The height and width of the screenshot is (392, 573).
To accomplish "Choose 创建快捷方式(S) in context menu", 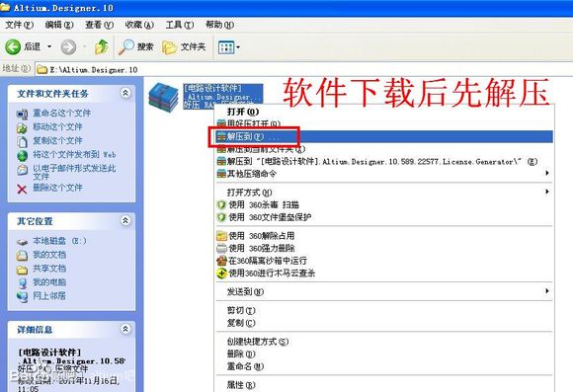I will point(383,342).
